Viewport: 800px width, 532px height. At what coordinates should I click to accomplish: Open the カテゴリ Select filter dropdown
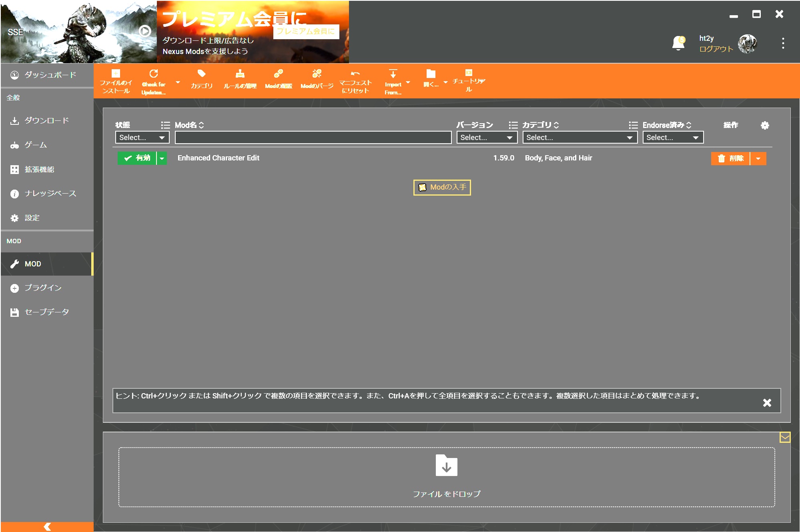[x=579, y=137]
